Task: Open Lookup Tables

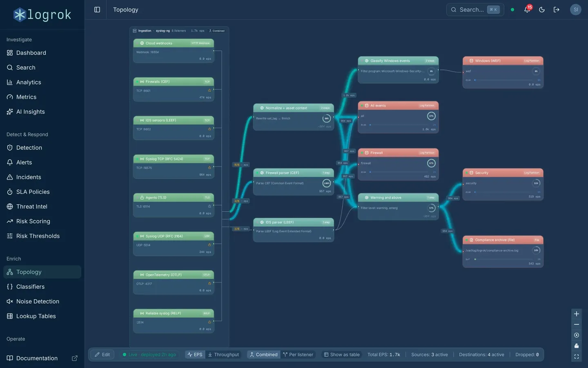Action: (42, 316)
